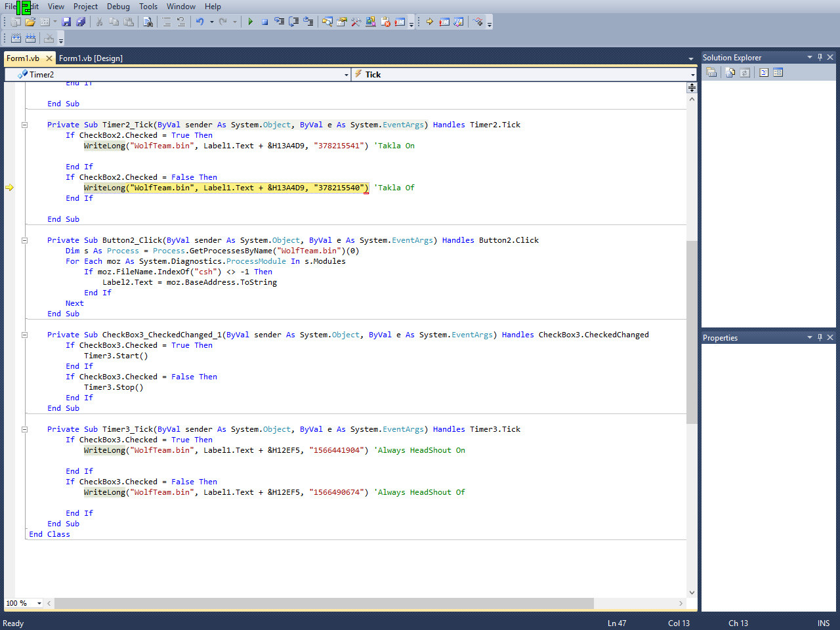Undo the last edit
Viewport: 840px width, 630px height.
(199, 22)
